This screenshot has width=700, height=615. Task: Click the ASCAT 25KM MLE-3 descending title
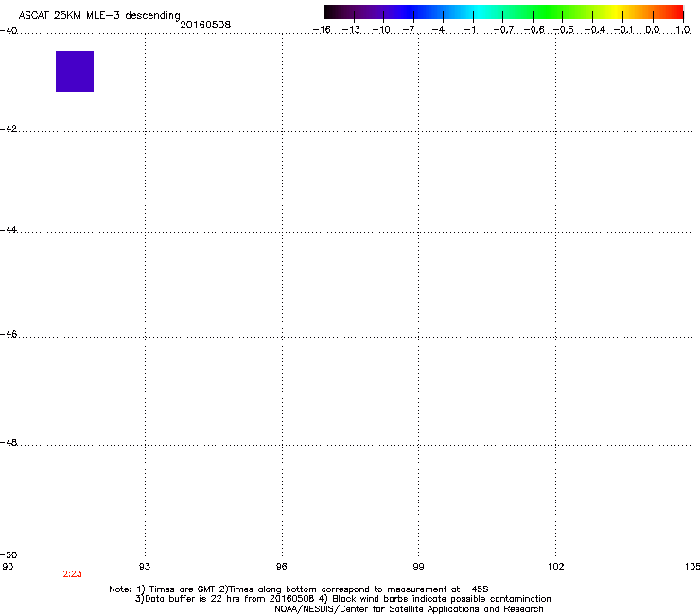tap(99, 15)
